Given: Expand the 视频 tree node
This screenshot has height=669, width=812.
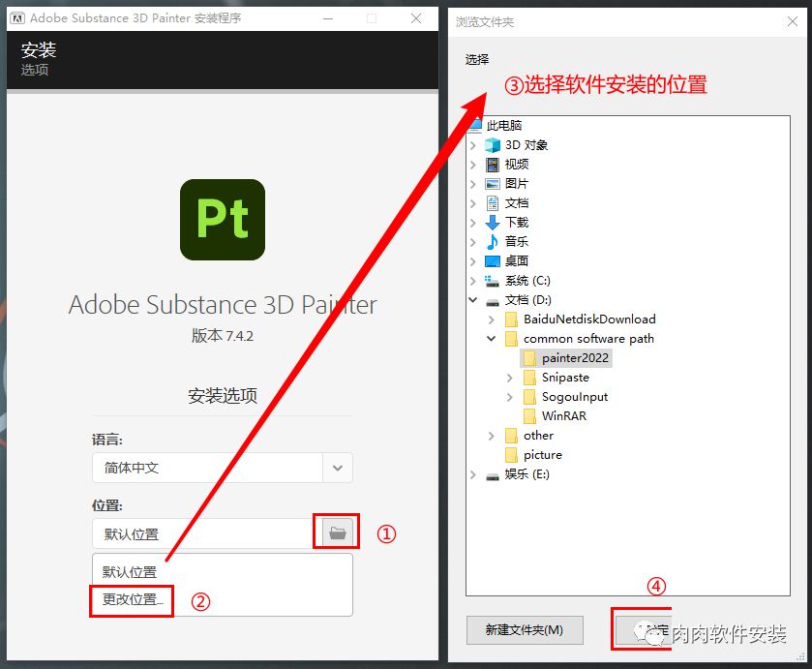Looking at the screenshot, I should coord(473,165).
